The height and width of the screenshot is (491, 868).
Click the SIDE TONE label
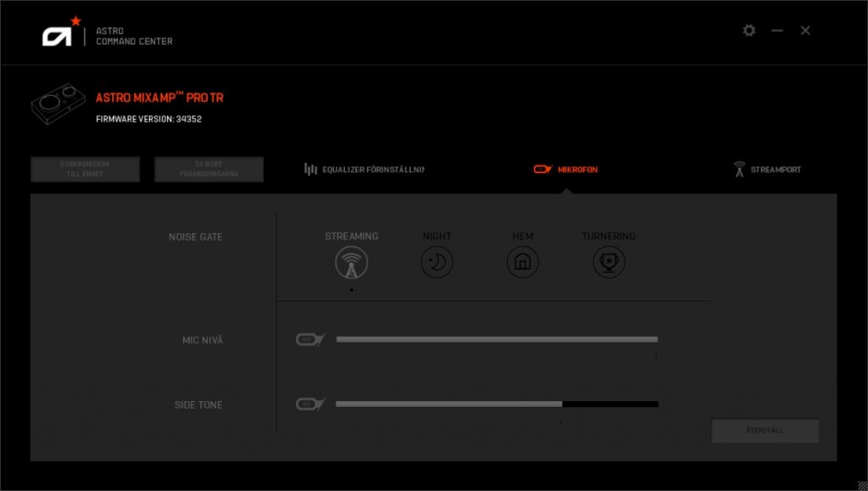pos(198,405)
